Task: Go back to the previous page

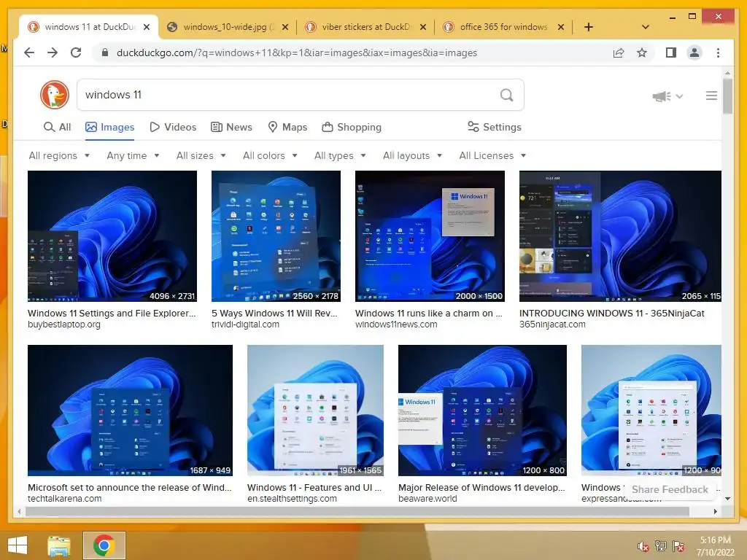Action: coord(29,52)
